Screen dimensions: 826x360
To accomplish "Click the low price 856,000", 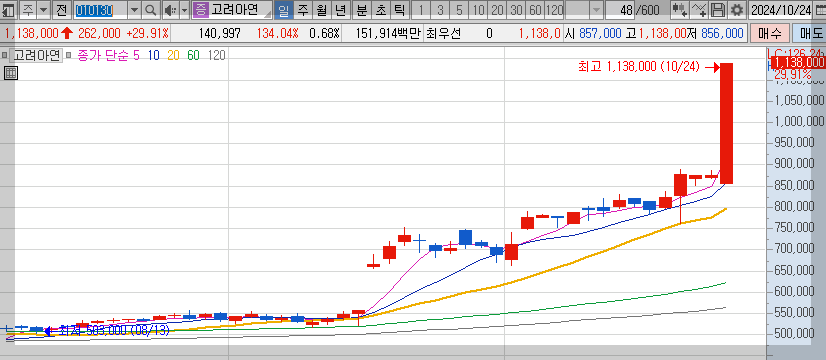I will [722, 34].
